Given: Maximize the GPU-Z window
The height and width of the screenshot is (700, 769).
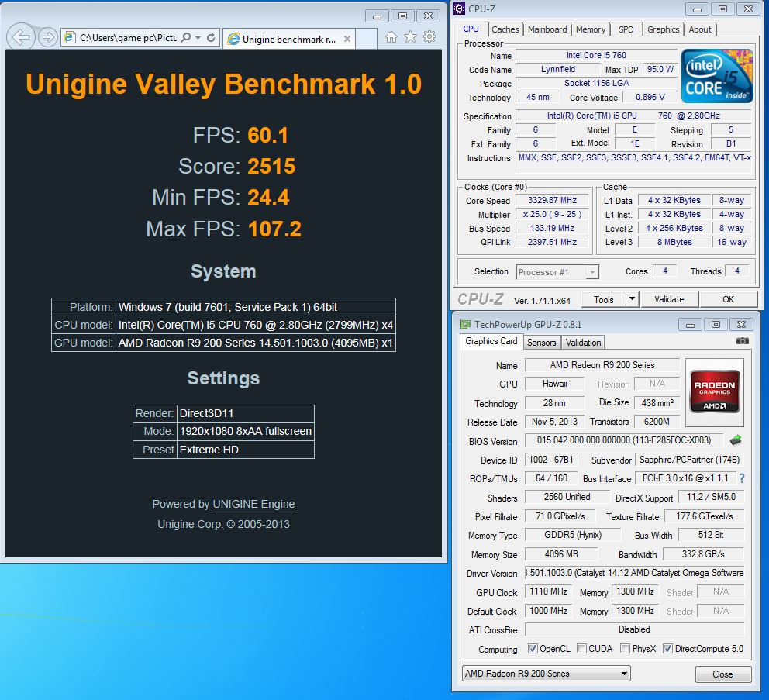Looking at the screenshot, I should click(716, 324).
